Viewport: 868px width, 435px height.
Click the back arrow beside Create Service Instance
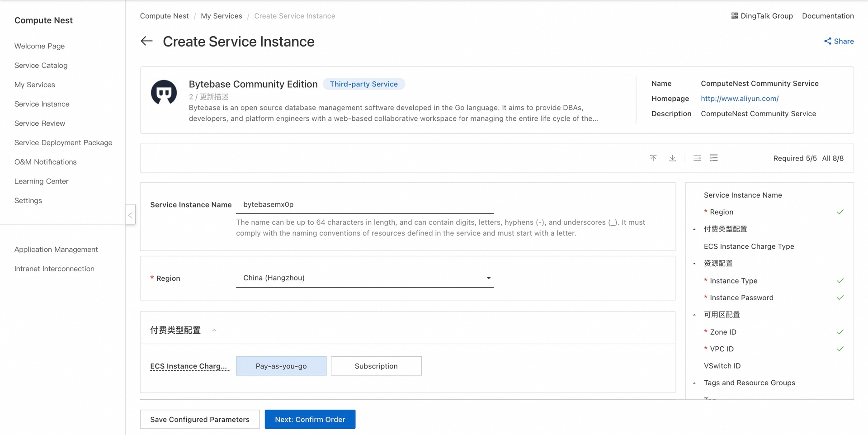(x=146, y=41)
